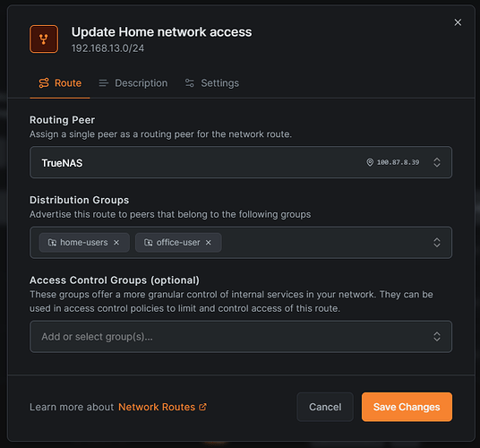The image size is (480, 448).
Task: Click the Save Changes button
Action: pyautogui.click(x=407, y=407)
